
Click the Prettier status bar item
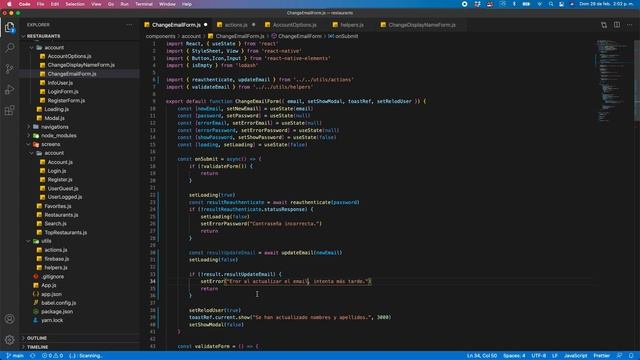[601, 356]
